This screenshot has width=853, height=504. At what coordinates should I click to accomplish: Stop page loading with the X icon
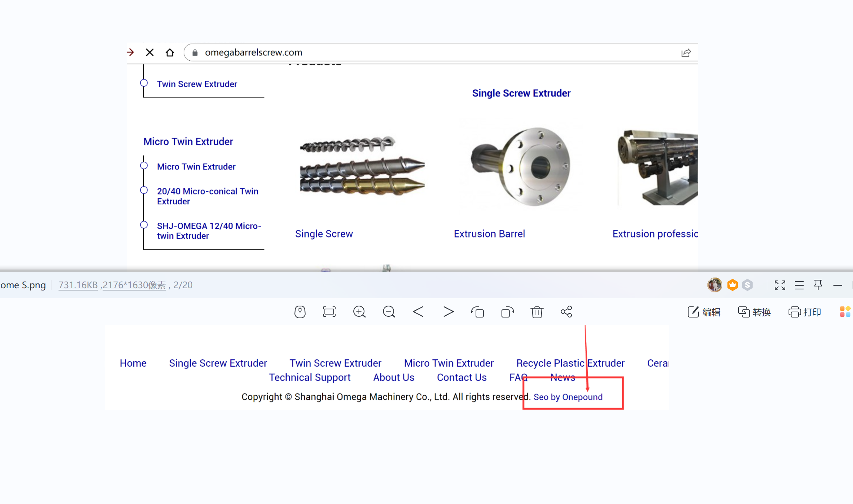point(150,53)
